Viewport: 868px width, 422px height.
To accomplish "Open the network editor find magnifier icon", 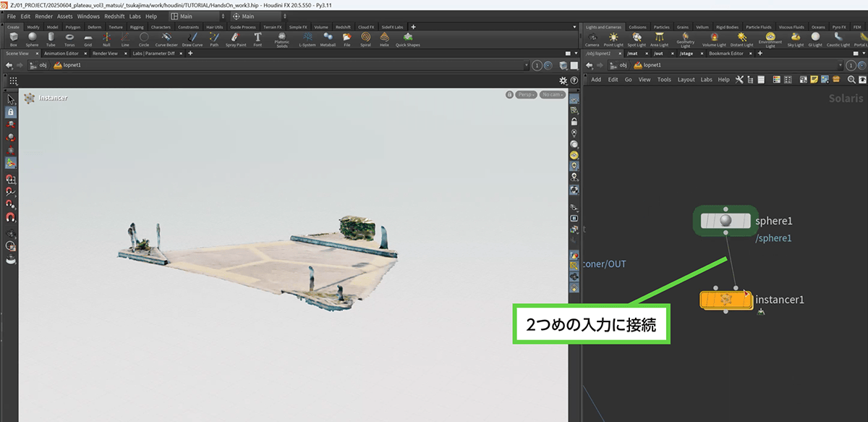I will click(851, 80).
